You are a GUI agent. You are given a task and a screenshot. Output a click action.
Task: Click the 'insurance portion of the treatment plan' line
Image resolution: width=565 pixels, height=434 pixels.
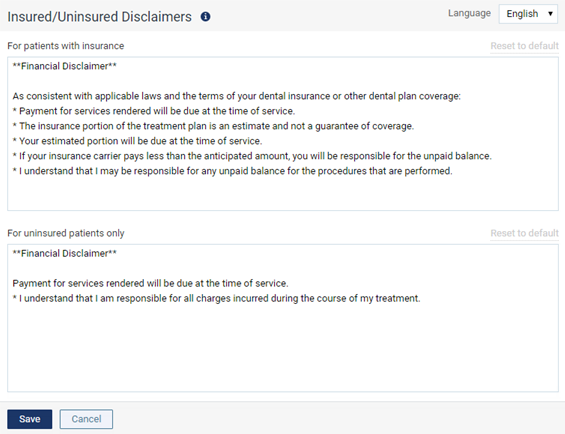213,126
